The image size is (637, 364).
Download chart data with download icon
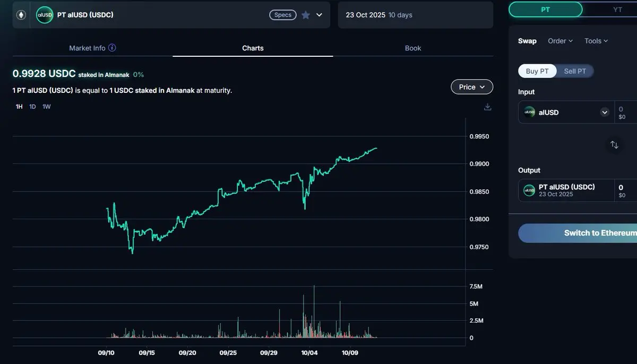pyautogui.click(x=488, y=107)
